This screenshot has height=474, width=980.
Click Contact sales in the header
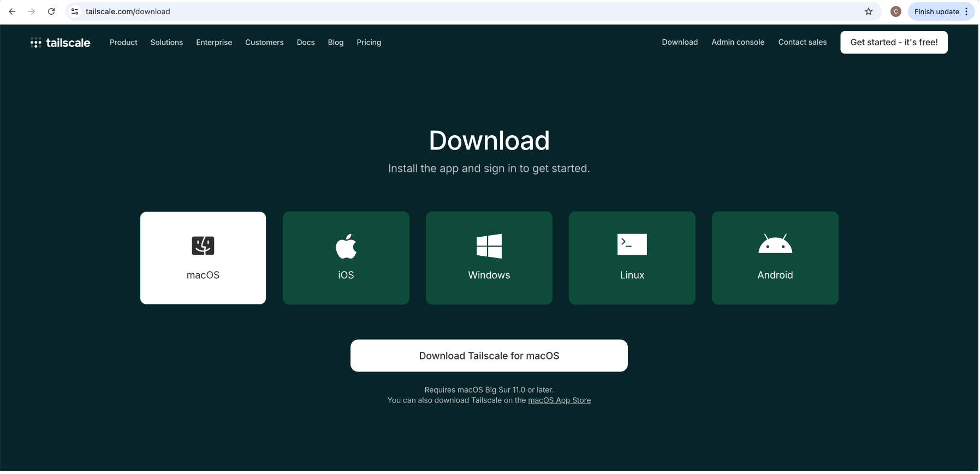pyautogui.click(x=803, y=42)
